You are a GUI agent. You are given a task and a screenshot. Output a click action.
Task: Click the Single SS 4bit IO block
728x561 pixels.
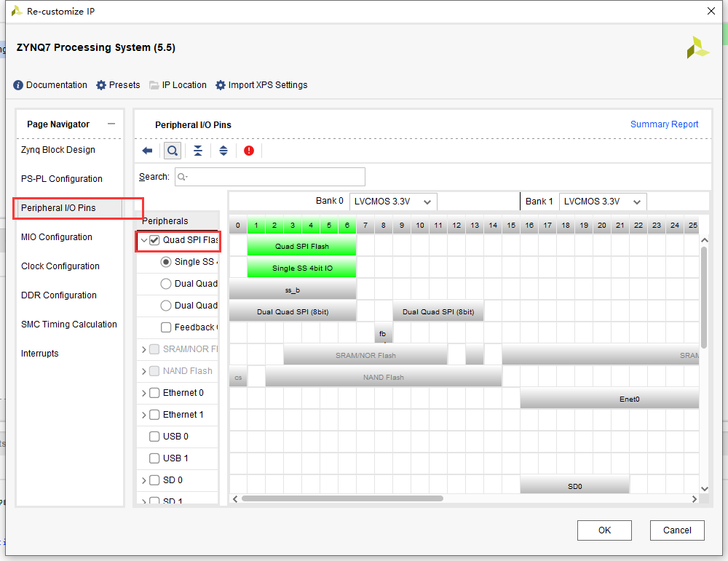(x=302, y=268)
